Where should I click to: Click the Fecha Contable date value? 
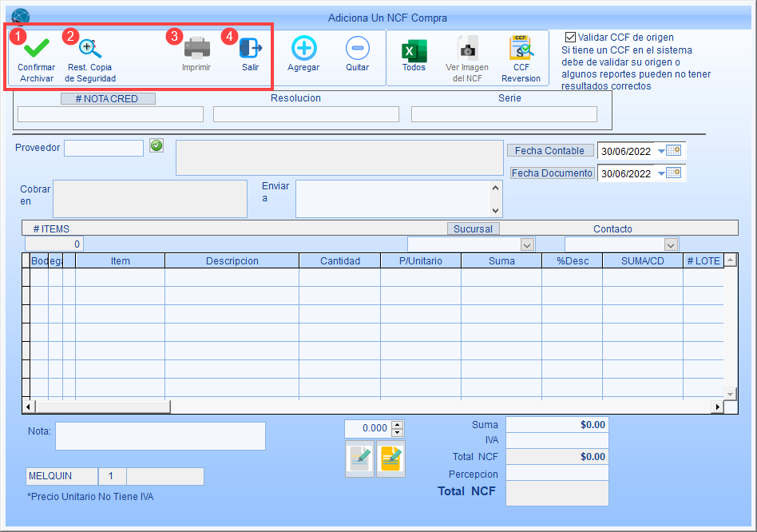pos(626,151)
